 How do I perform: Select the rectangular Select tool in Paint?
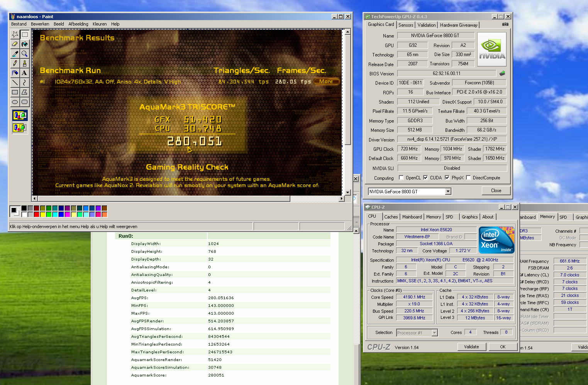click(25, 34)
